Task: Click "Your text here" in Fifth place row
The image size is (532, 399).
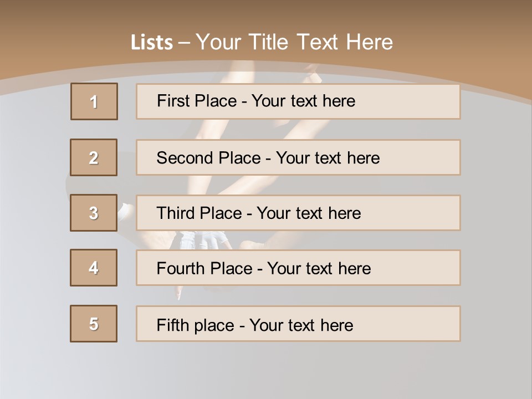Action: [301, 325]
